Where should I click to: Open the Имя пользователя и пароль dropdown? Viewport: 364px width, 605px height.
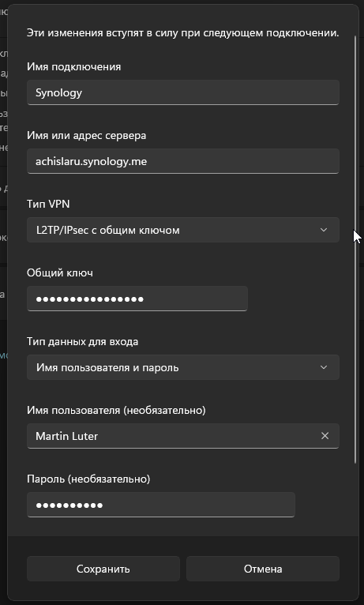(183, 367)
